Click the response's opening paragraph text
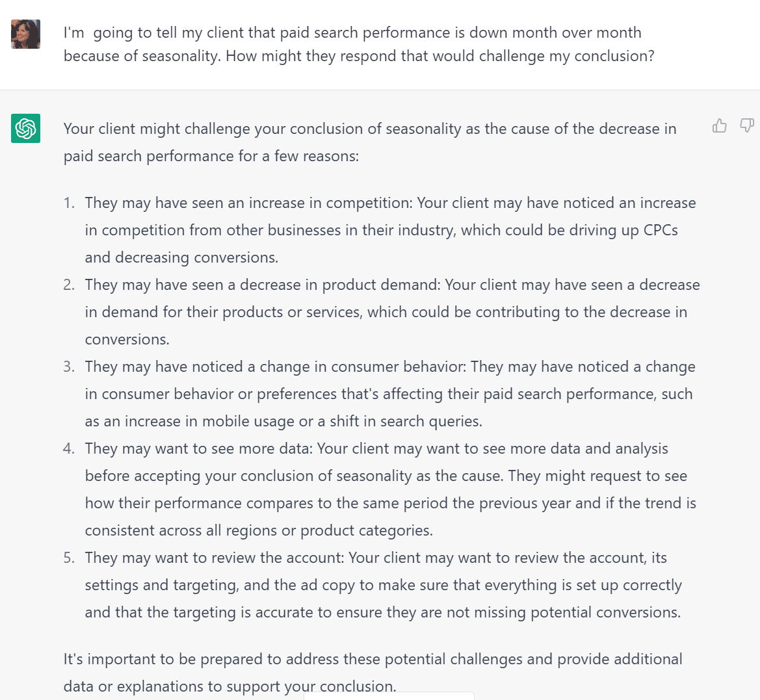 [369, 142]
